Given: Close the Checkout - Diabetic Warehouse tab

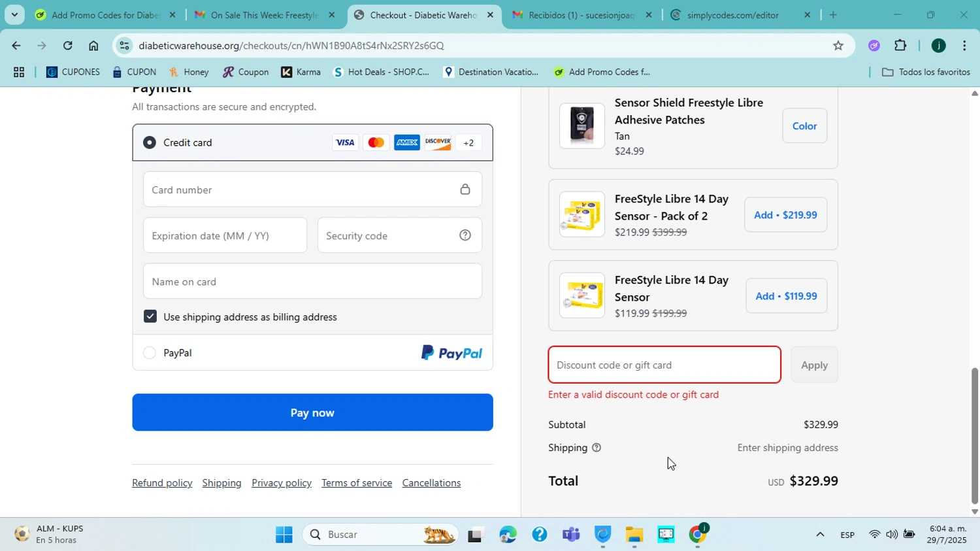Looking at the screenshot, I should pos(490,15).
